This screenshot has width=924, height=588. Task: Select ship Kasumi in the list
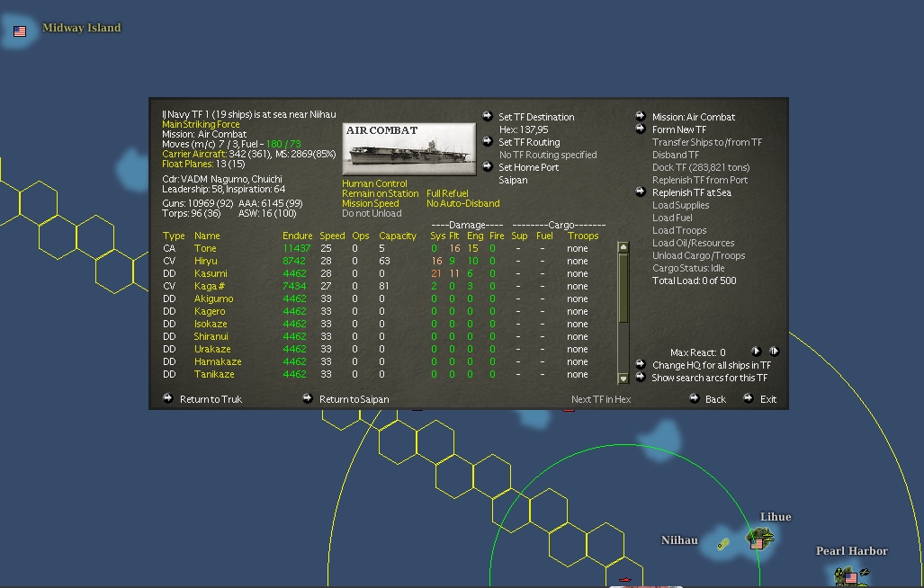(211, 273)
